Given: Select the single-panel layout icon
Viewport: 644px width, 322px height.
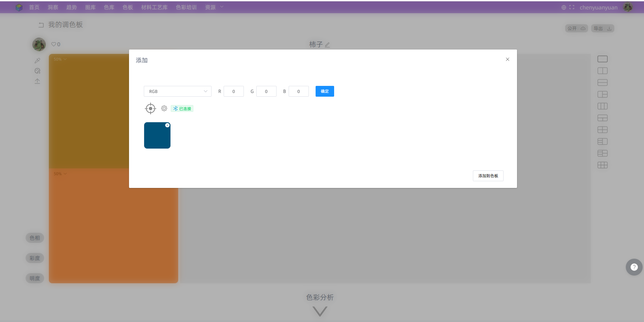Looking at the screenshot, I should pos(602,59).
